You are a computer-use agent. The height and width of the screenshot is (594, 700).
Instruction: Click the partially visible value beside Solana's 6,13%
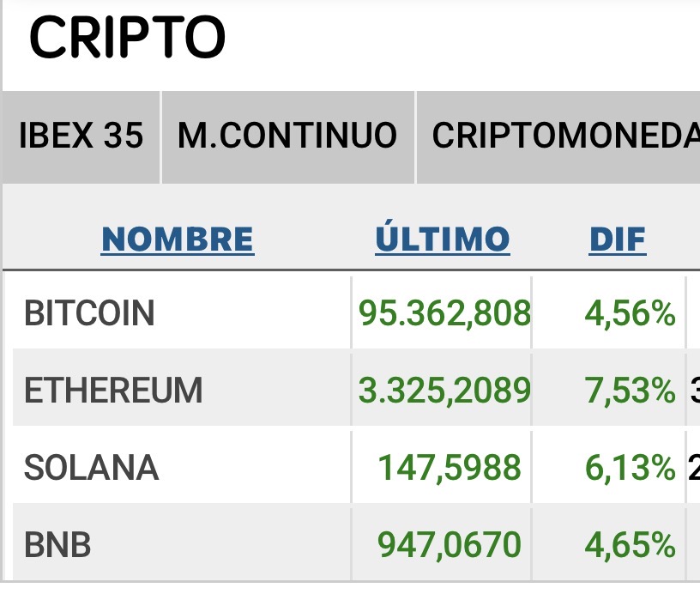(694, 468)
